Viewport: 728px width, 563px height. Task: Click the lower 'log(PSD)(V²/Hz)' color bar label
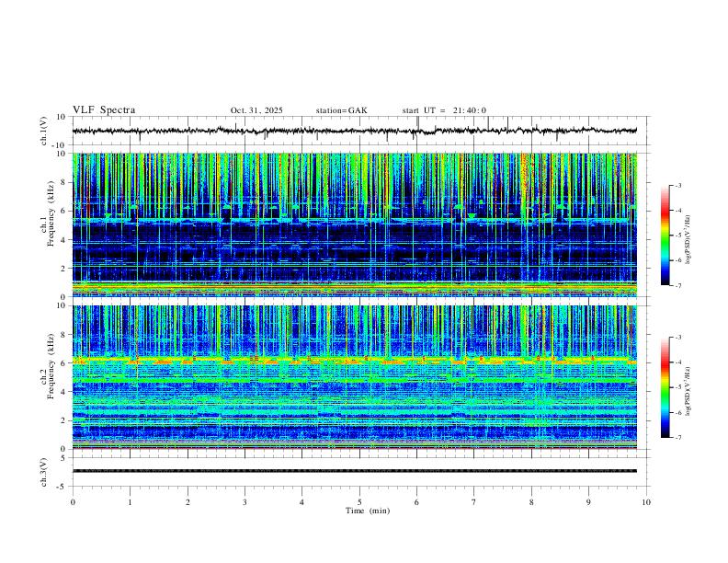(688, 391)
